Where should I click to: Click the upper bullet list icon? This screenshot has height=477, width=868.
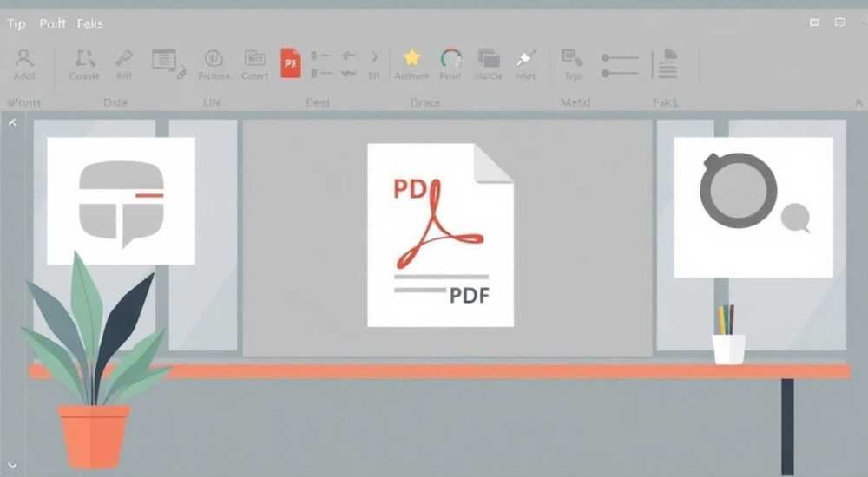(320, 56)
